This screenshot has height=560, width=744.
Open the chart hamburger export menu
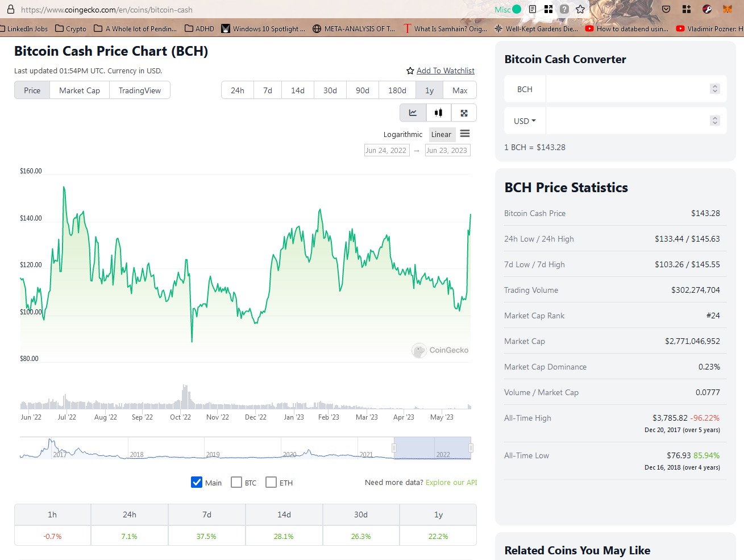click(465, 134)
